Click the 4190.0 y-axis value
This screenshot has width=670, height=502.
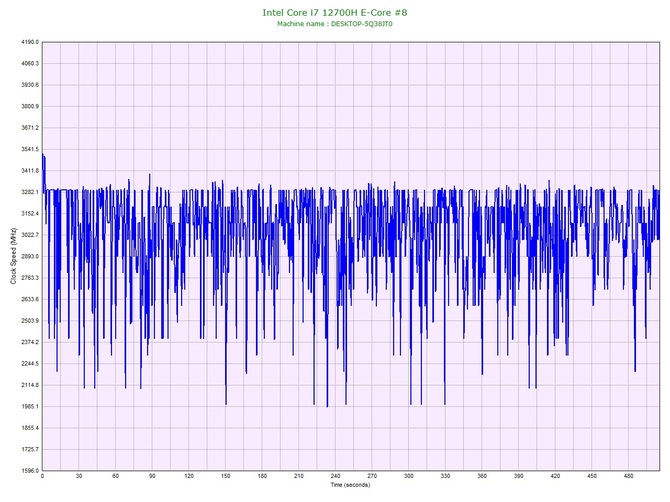(30, 42)
